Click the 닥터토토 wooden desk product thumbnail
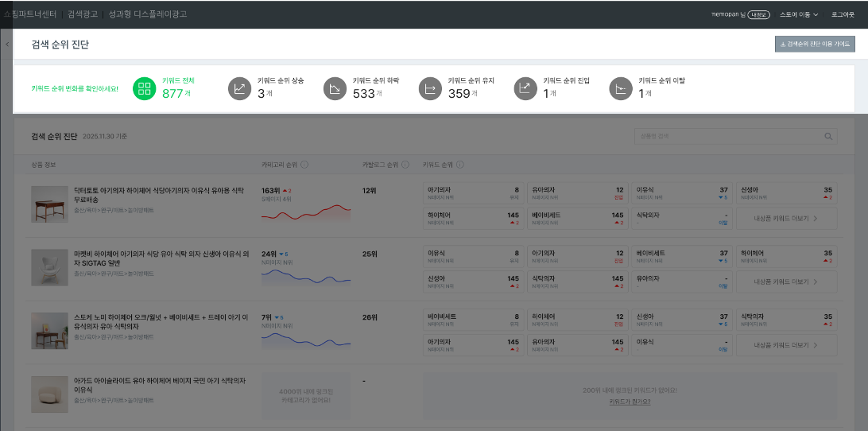 [x=49, y=204]
